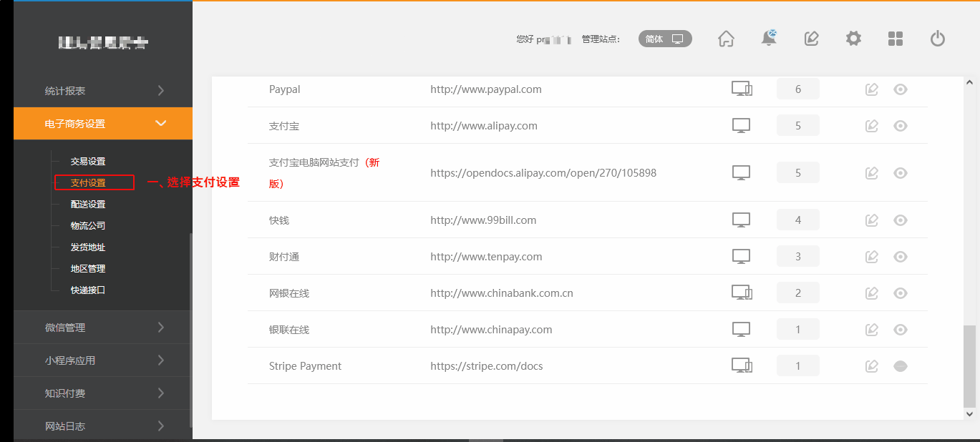980x442 pixels.
Task: Open the 简体 site language selector
Action: pyautogui.click(x=665, y=39)
